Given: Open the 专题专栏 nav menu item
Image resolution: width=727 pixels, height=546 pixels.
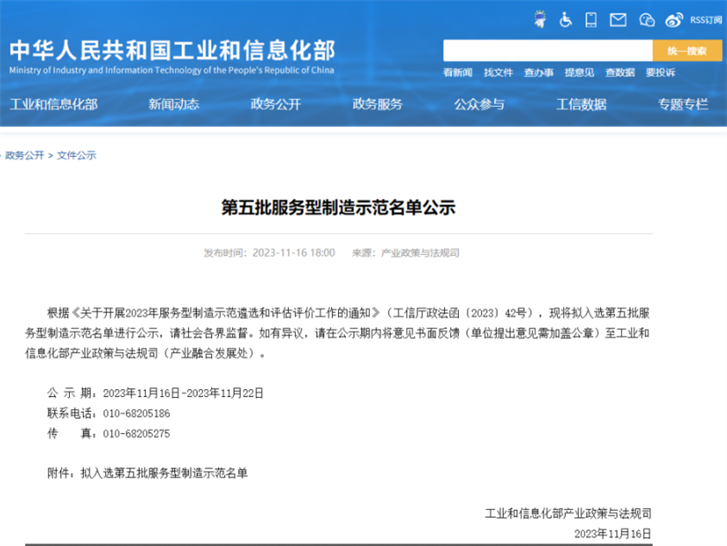Looking at the screenshot, I should tap(683, 104).
